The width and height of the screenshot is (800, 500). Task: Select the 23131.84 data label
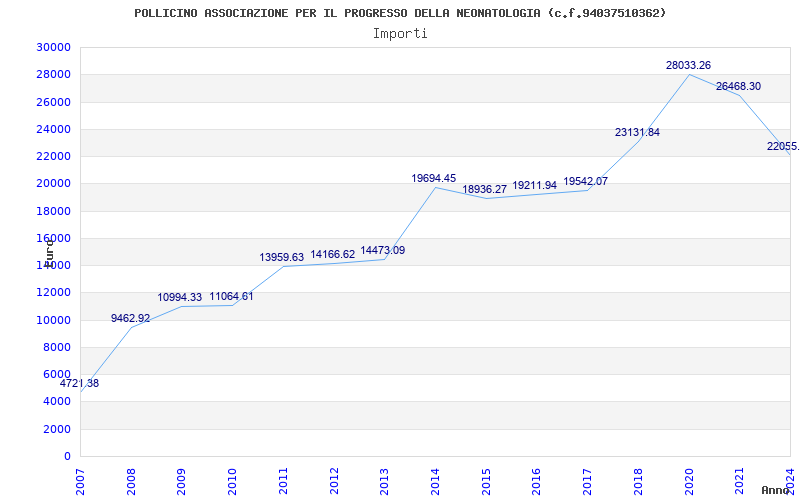[637, 133]
